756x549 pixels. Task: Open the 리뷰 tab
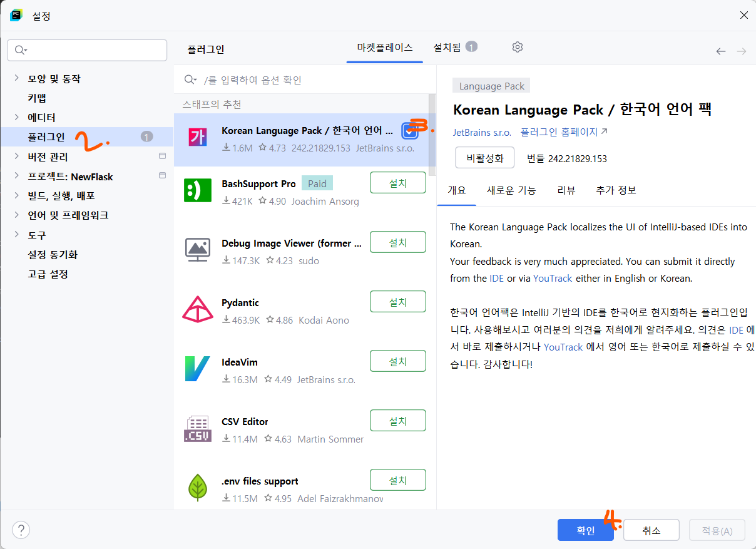pos(566,190)
